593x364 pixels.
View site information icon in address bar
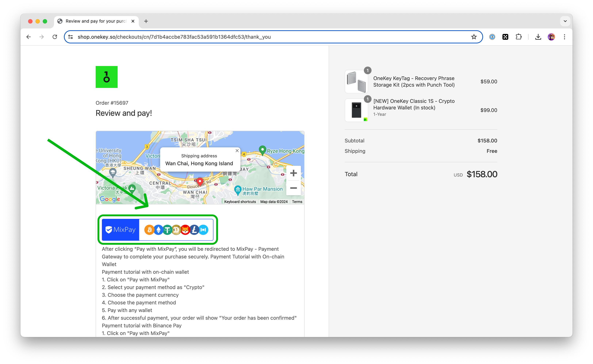70,37
